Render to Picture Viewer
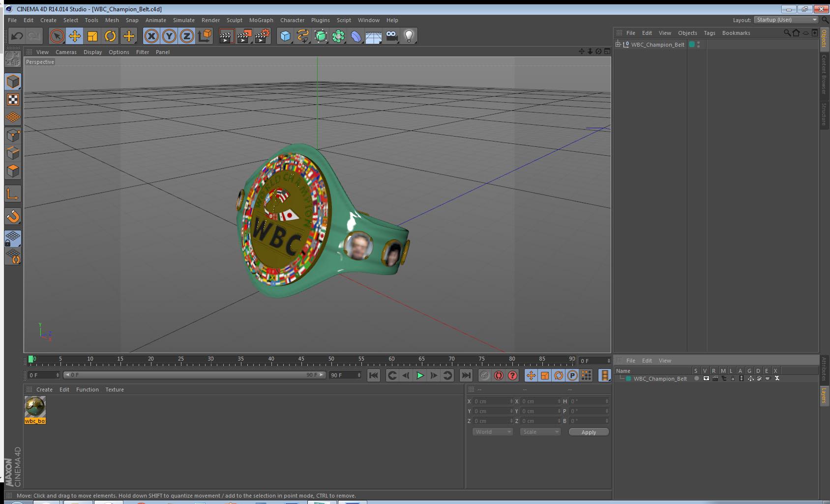The height and width of the screenshot is (504, 830). pyautogui.click(x=244, y=36)
